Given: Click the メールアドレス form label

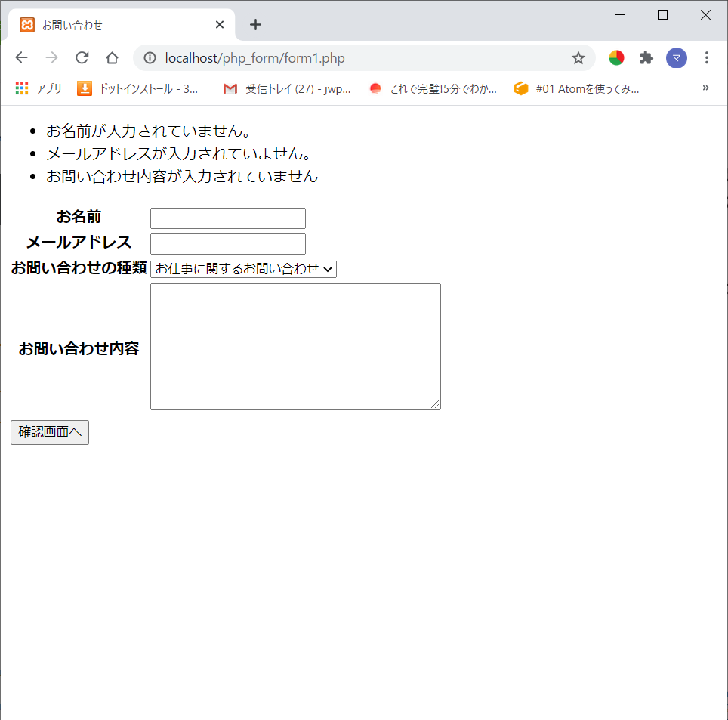Looking at the screenshot, I should point(79,242).
